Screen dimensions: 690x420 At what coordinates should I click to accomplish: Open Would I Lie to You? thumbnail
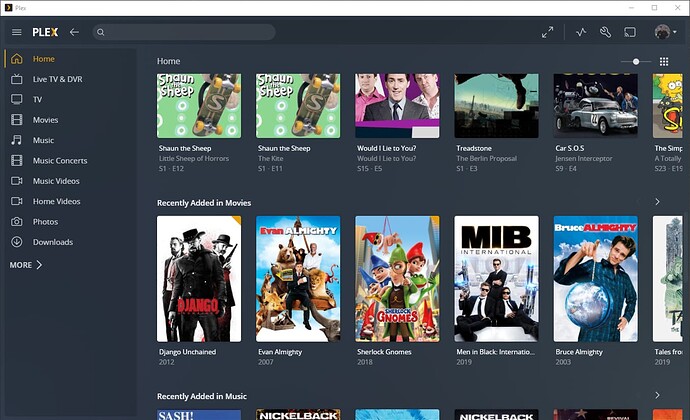[397, 106]
